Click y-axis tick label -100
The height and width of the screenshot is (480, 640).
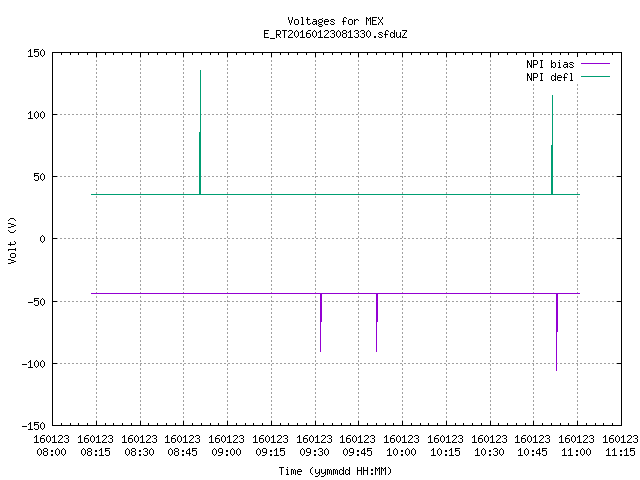coord(33,364)
